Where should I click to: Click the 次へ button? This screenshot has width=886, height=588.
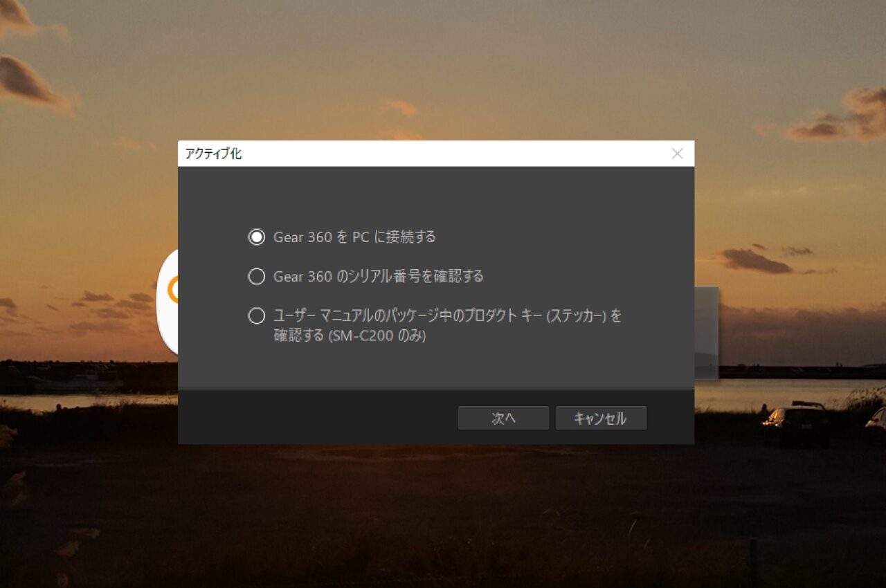503,418
